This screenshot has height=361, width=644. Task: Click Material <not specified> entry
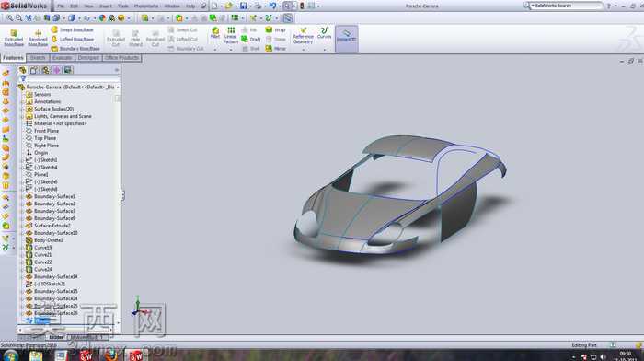click(60, 123)
